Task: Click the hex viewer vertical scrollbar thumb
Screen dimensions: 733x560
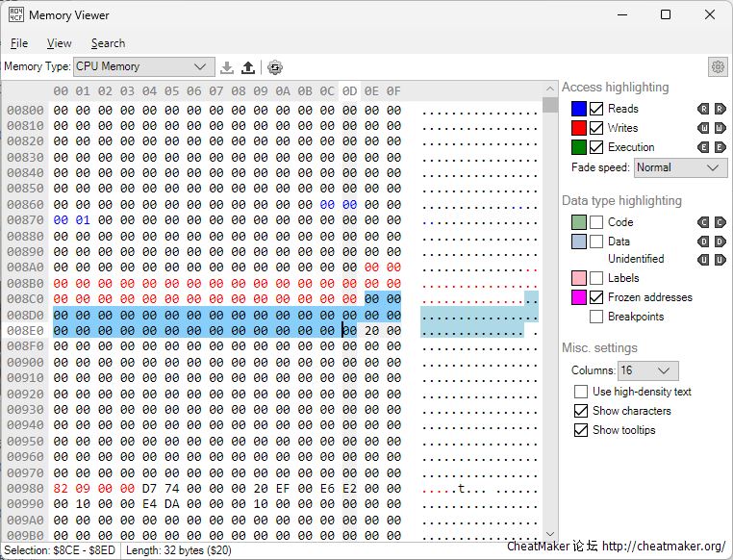Action: coord(550,105)
